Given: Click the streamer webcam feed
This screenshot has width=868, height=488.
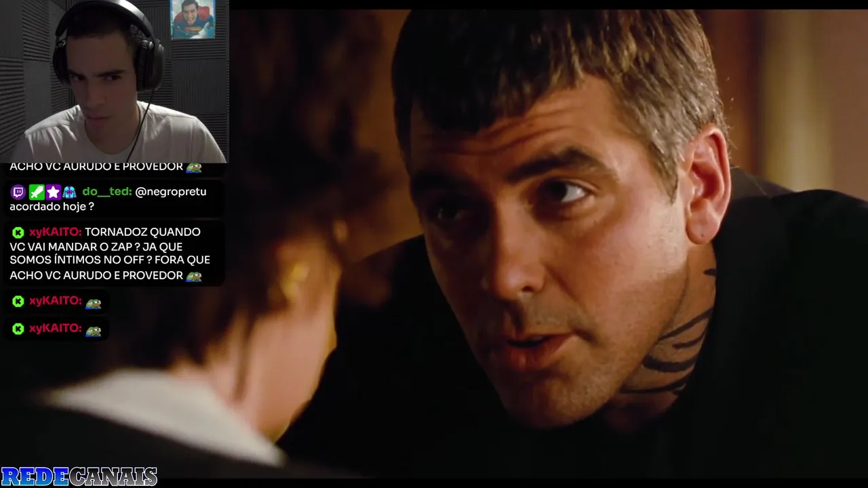Looking at the screenshot, I should click(114, 81).
